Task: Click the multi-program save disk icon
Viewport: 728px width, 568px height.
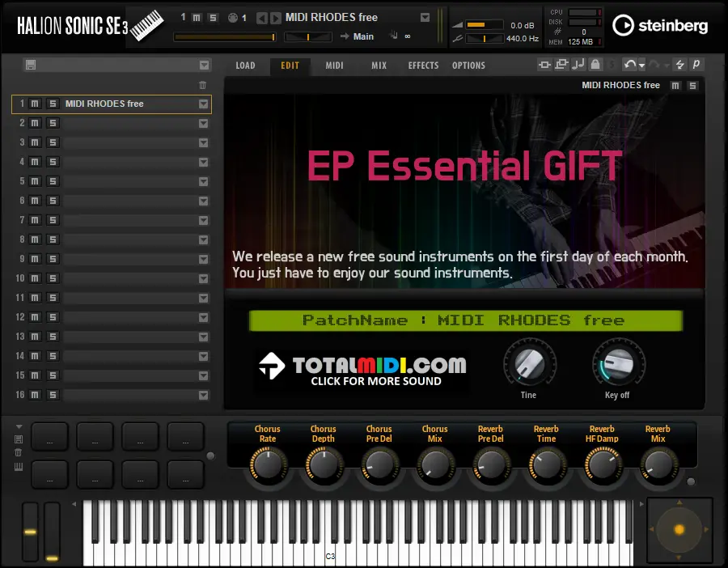Action: coord(31,65)
